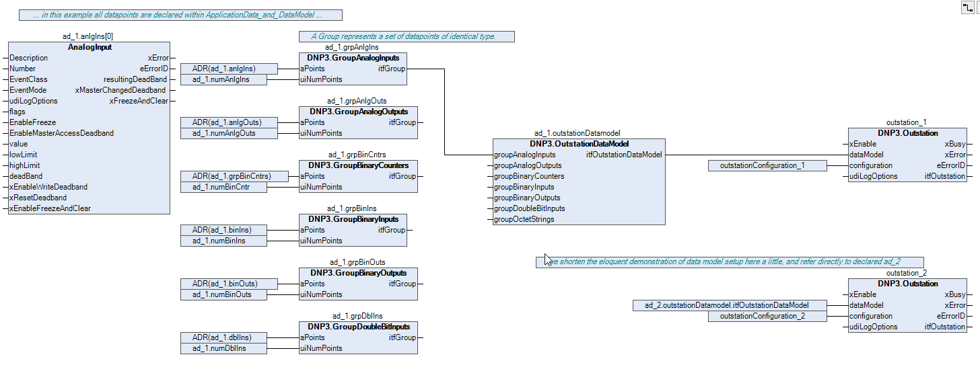This screenshot has width=980, height=365.
Task: Select the ADR(ad_1.anlgIns) input box
Action: [229, 69]
